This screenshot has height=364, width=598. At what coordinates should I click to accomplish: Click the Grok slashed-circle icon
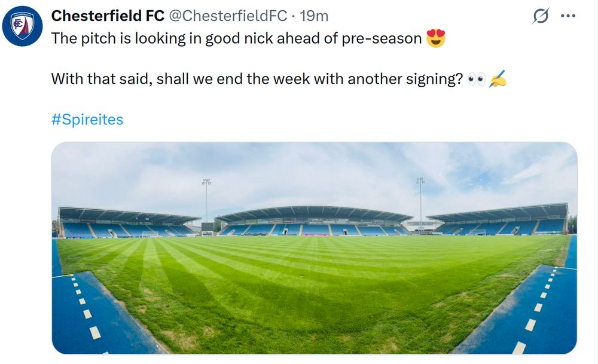pos(541,17)
